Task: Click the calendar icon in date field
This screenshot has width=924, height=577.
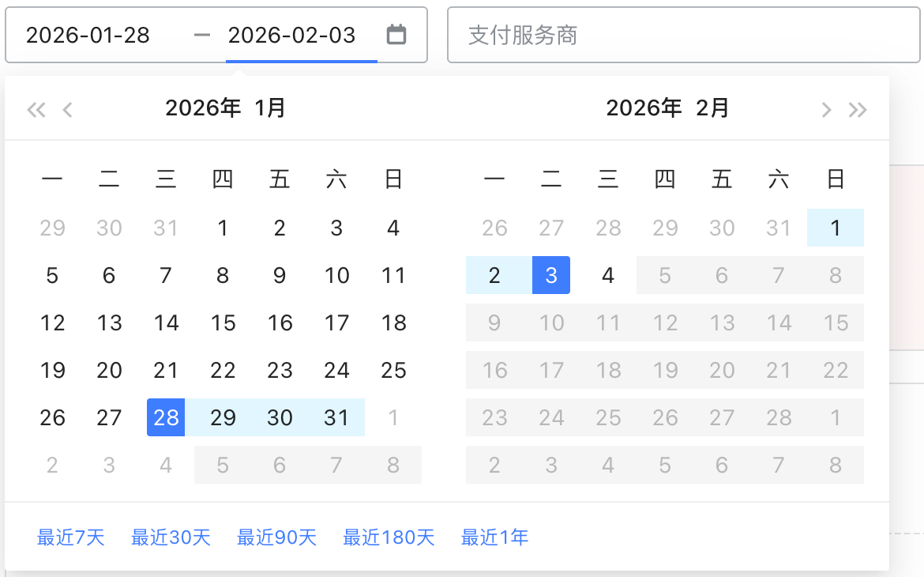Action: [396, 35]
